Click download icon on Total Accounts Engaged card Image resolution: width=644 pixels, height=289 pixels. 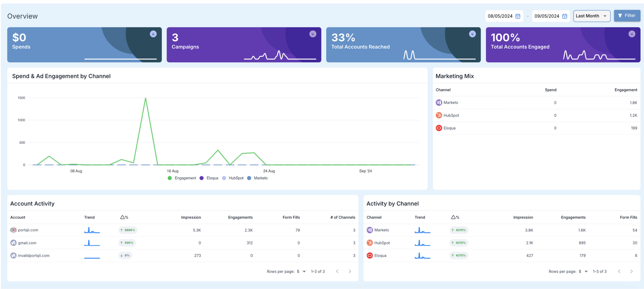632,34
